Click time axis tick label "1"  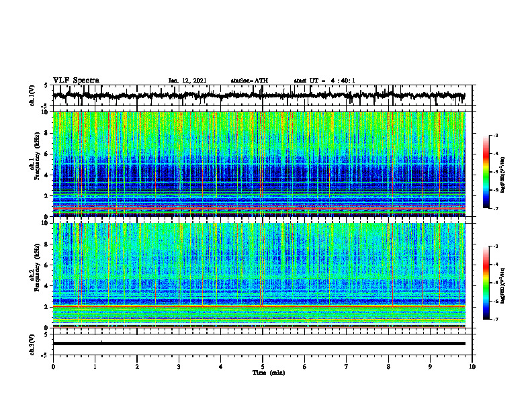[x=95, y=367]
